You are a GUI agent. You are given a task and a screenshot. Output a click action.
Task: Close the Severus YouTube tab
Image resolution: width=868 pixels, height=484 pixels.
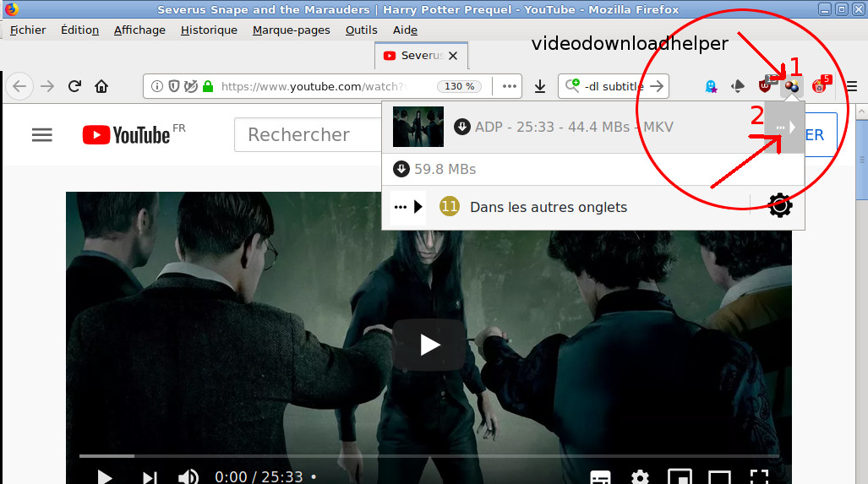[453, 55]
